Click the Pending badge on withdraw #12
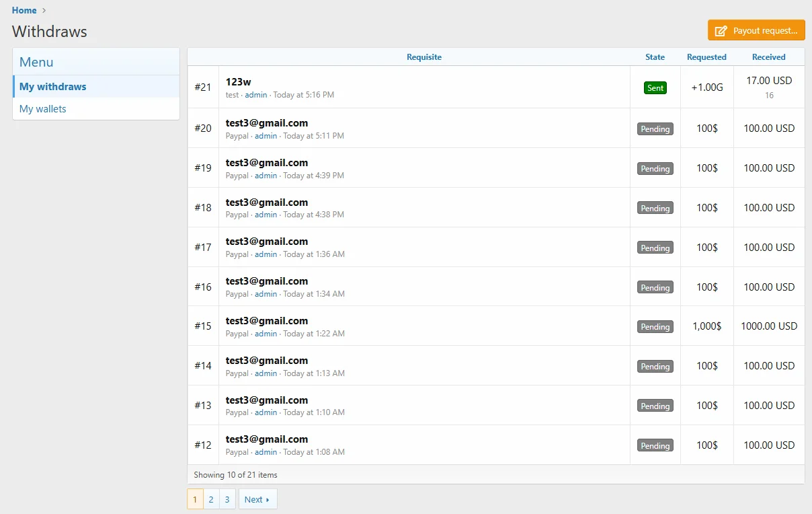This screenshot has width=812, height=514. pyautogui.click(x=655, y=445)
